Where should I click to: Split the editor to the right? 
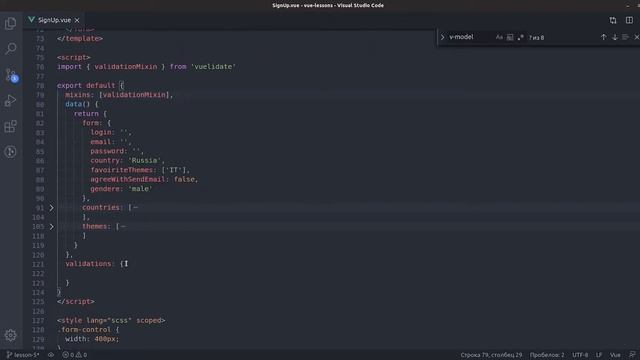pos(629,20)
